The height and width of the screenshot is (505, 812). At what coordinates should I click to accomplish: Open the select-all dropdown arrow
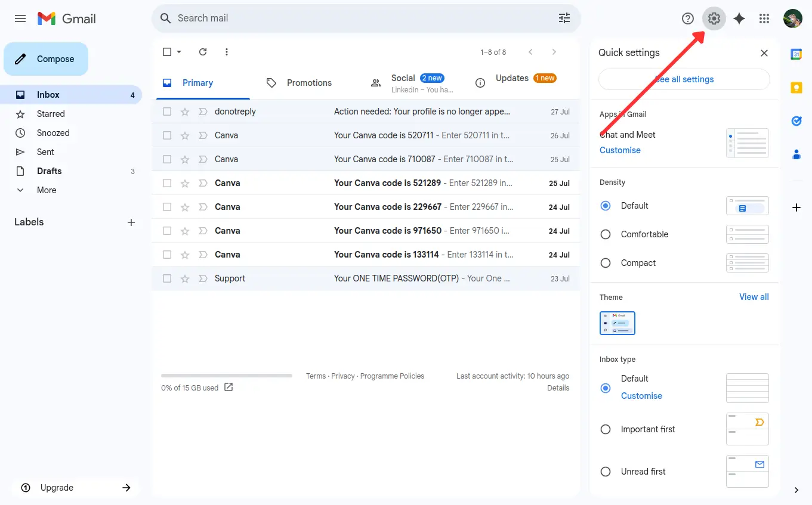point(179,52)
